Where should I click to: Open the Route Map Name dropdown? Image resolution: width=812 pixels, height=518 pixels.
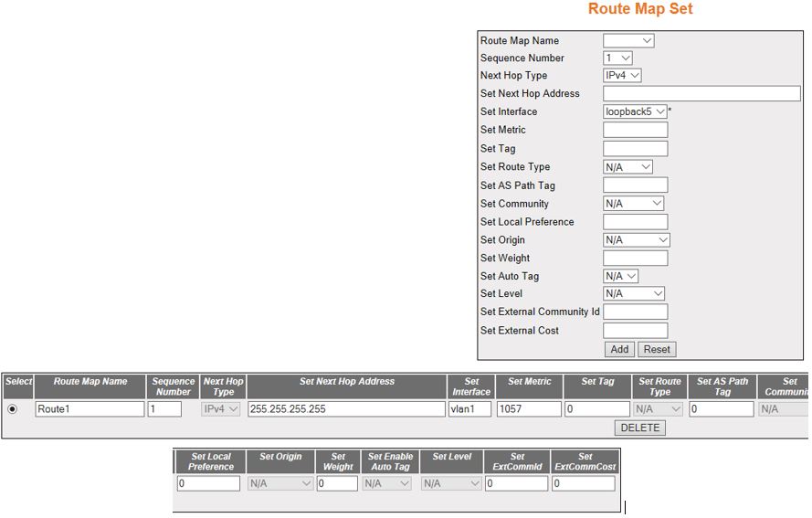(x=628, y=40)
